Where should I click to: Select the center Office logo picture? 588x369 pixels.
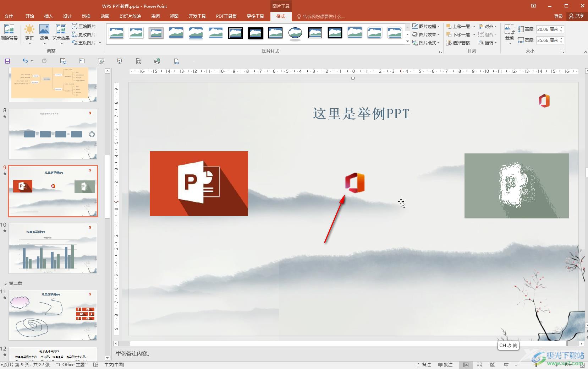pos(355,183)
